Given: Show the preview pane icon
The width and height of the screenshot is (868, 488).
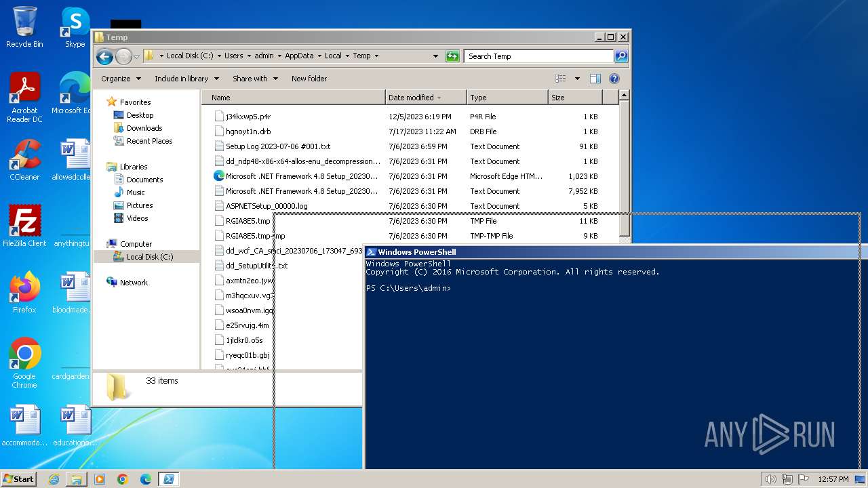Looking at the screenshot, I should click(595, 79).
